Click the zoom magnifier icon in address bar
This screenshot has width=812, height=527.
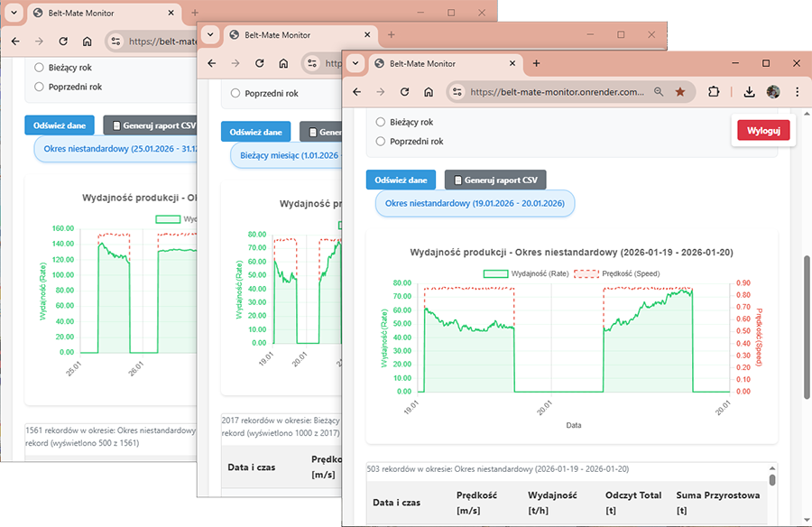[x=660, y=92]
